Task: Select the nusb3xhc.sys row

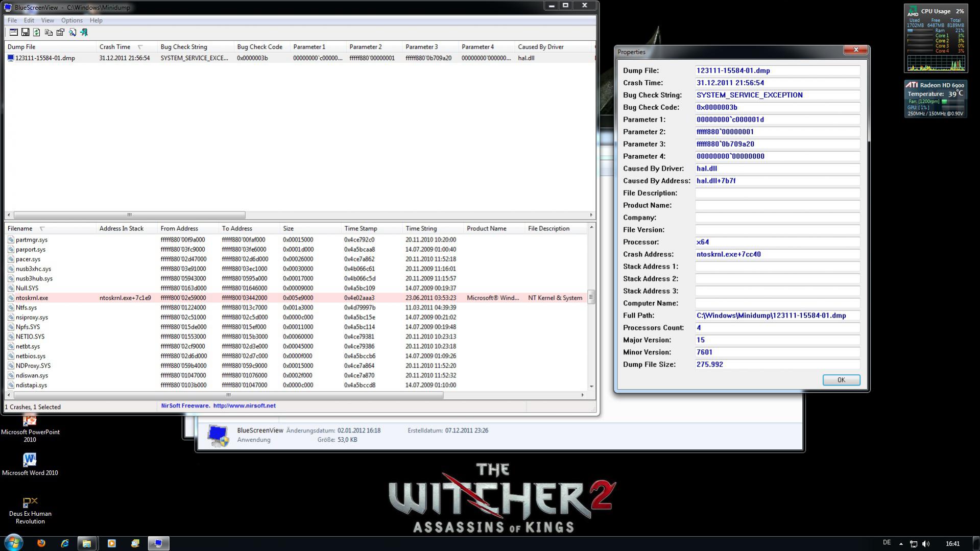Action: click(296, 269)
